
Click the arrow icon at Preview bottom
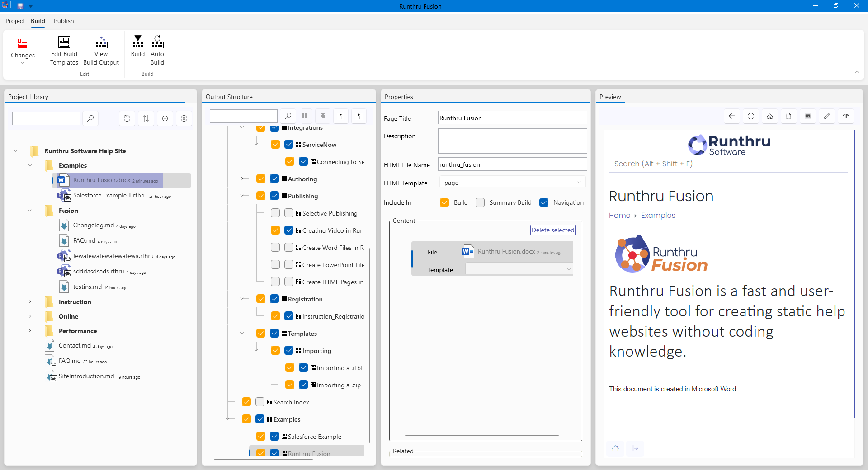(x=635, y=448)
